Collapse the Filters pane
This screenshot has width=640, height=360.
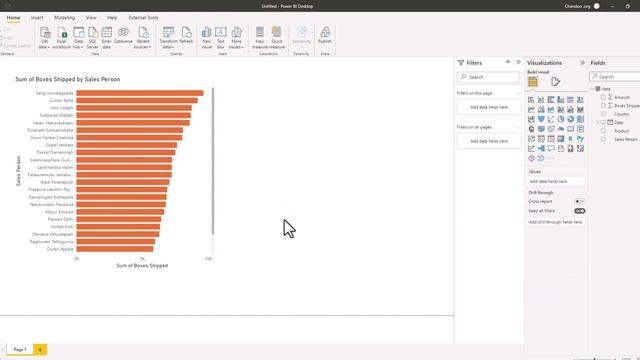coord(518,62)
